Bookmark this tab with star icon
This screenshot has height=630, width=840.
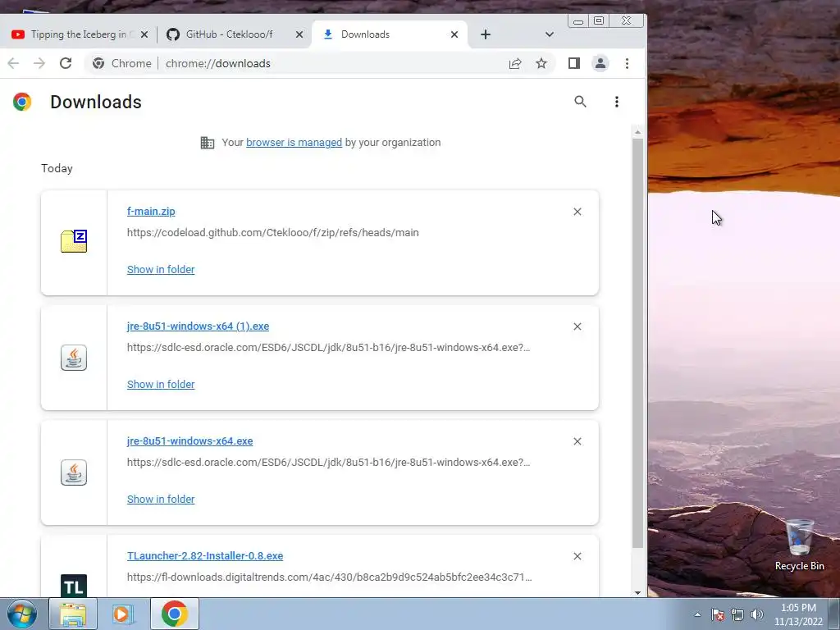pos(541,63)
